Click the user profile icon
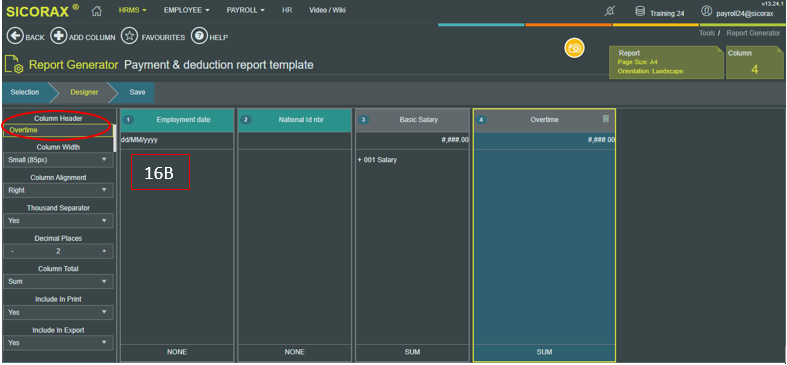Viewport: 787px width, 365px height. click(x=706, y=11)
